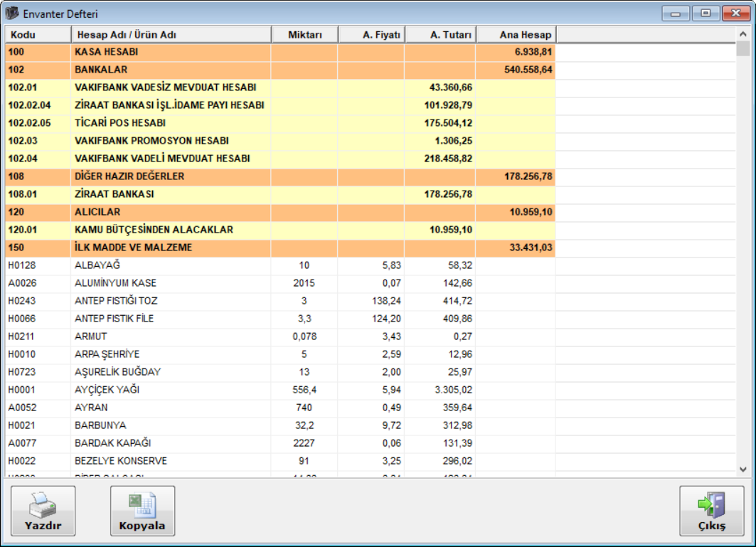
Task: Click the Ana Hesap column header
Action: click(516, 35)
